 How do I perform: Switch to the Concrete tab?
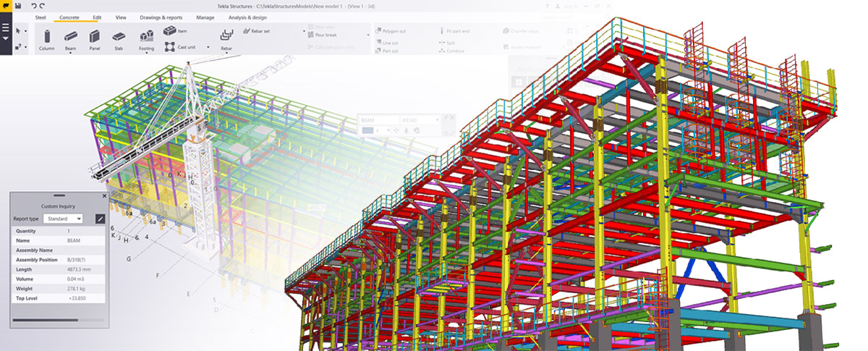[x=69, y=17]
